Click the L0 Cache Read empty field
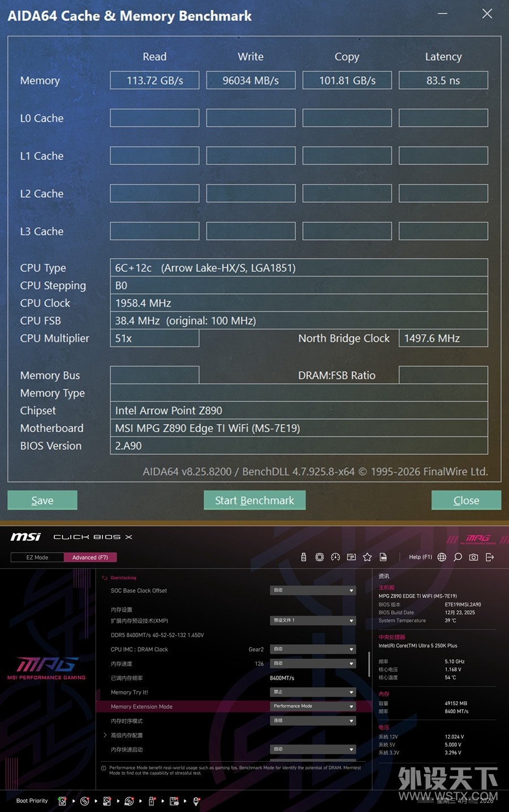The image size is (509, 812). coord(155,118)
